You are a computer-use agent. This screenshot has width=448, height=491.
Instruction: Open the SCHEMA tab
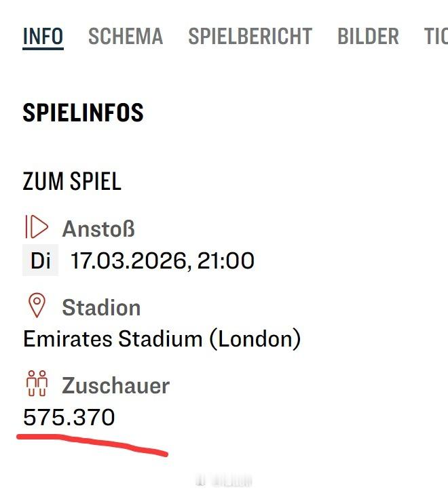pos(126,36)
